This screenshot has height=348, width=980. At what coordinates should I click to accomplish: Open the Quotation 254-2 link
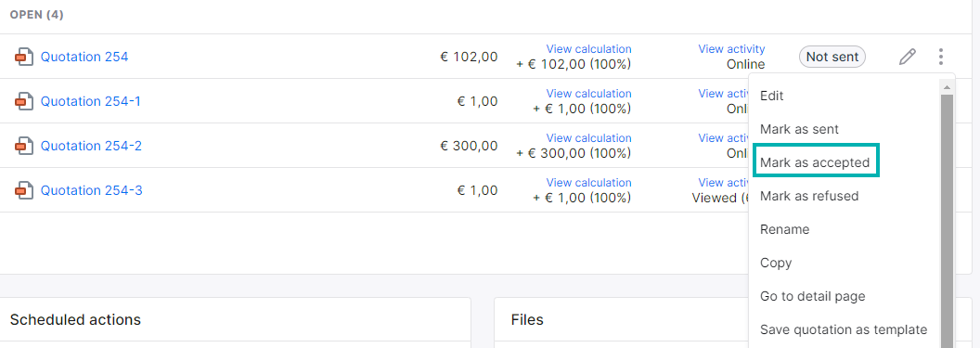point(91,146)
